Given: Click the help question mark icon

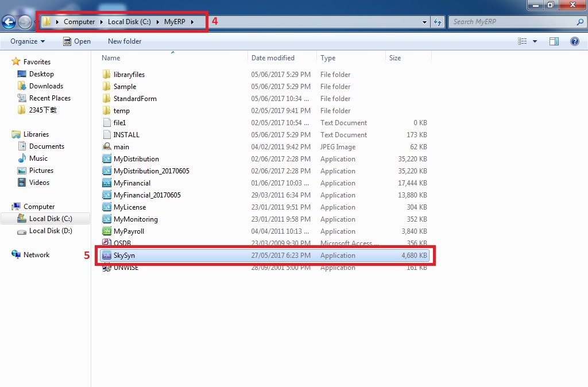Looking at the screenshot, I should point(574,41).
